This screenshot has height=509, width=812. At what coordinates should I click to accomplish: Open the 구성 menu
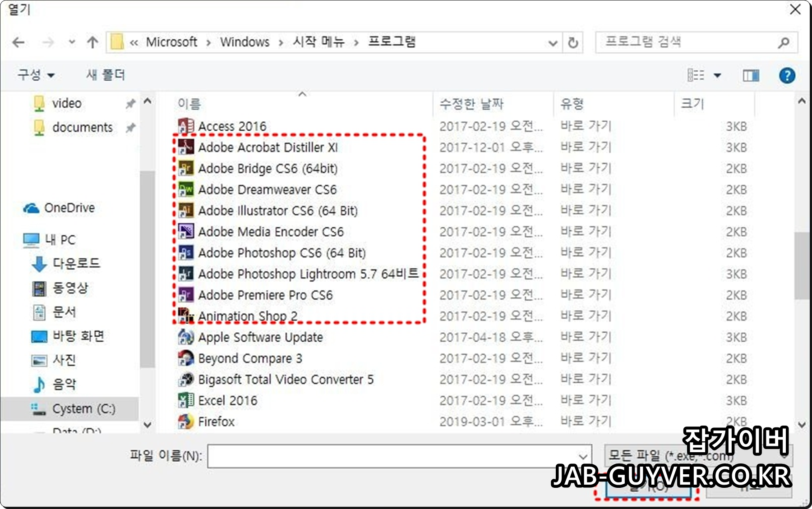36,75
